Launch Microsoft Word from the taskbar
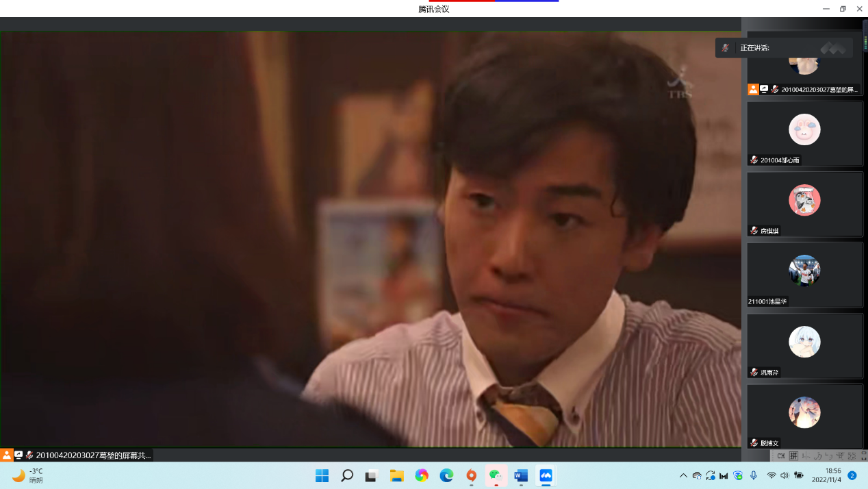The height and width of the screenshot is (489, 868). pos(521,475)
